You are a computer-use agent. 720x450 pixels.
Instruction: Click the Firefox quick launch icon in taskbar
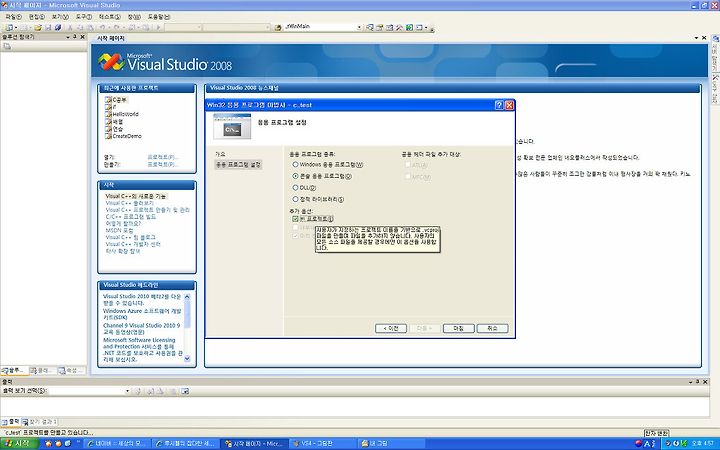point(48,444)
